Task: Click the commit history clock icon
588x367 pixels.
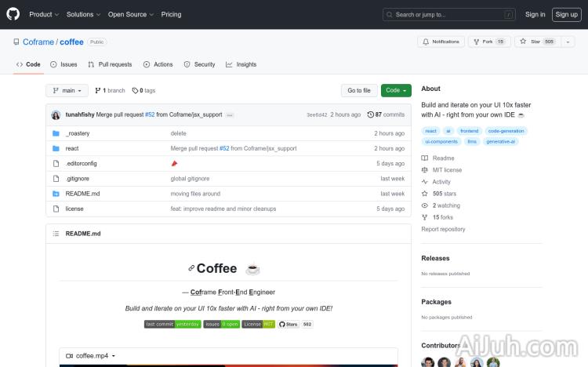Action: (370, 114)
